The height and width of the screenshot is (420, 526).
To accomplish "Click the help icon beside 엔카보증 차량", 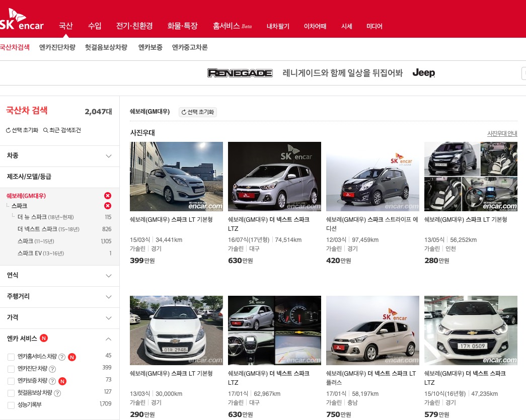I will click(x=52, y=381).
